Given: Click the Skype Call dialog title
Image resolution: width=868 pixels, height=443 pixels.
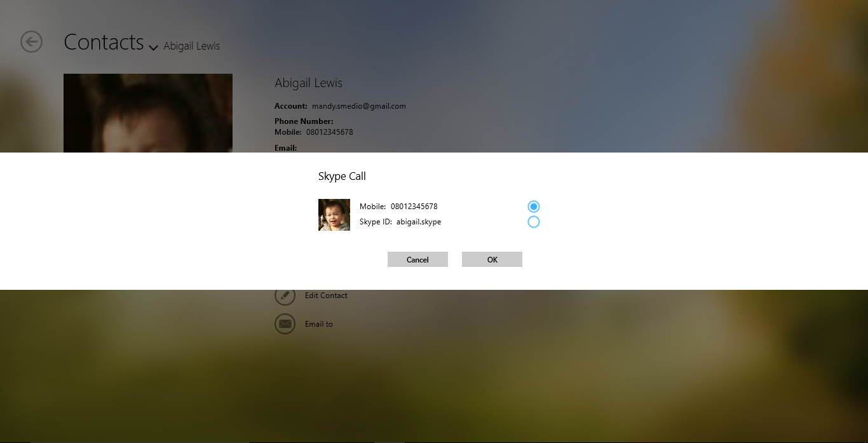Looking at the screenshot, I should click(342, 177).
